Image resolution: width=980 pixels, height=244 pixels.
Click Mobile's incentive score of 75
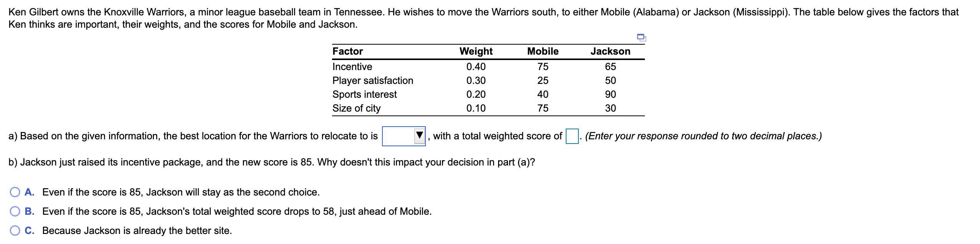[x=542, y=67]
